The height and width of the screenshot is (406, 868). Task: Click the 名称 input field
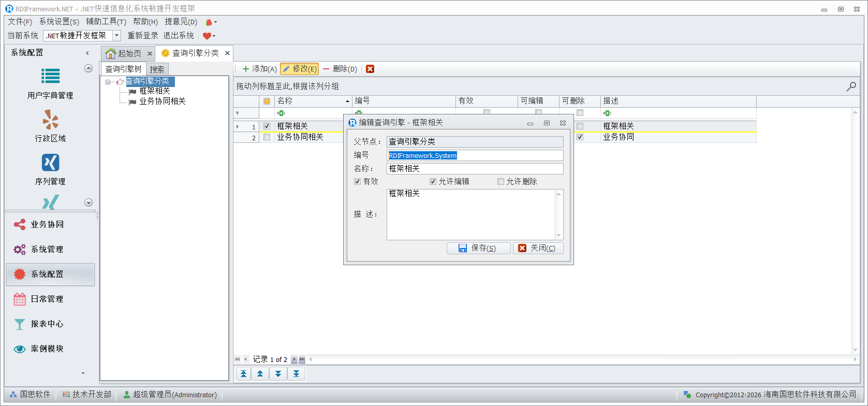475,169
